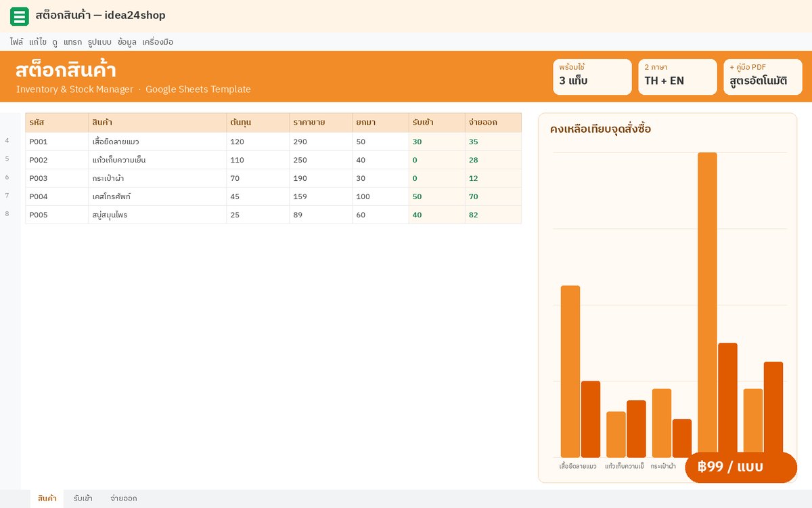The image size is (812, 508).
Task: Select จ่ายออก cell 12 in row P003
Action: 493,178
